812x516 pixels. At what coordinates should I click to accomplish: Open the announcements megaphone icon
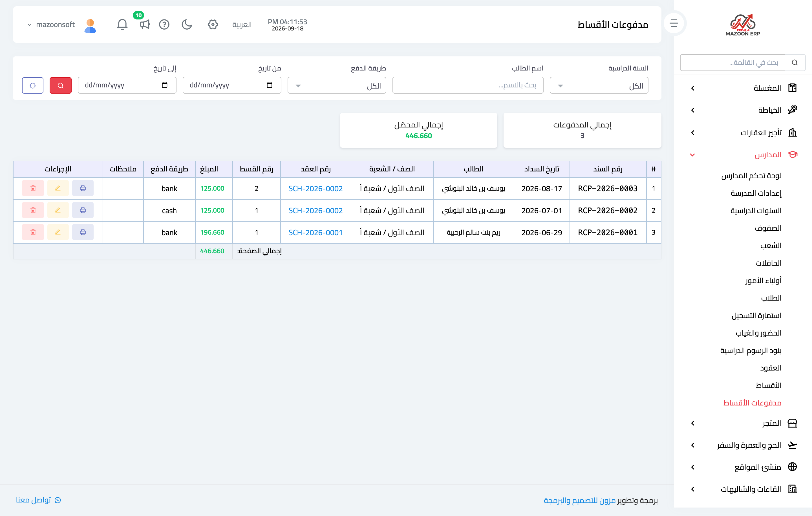pyautogui.click(x=145, y=24)
